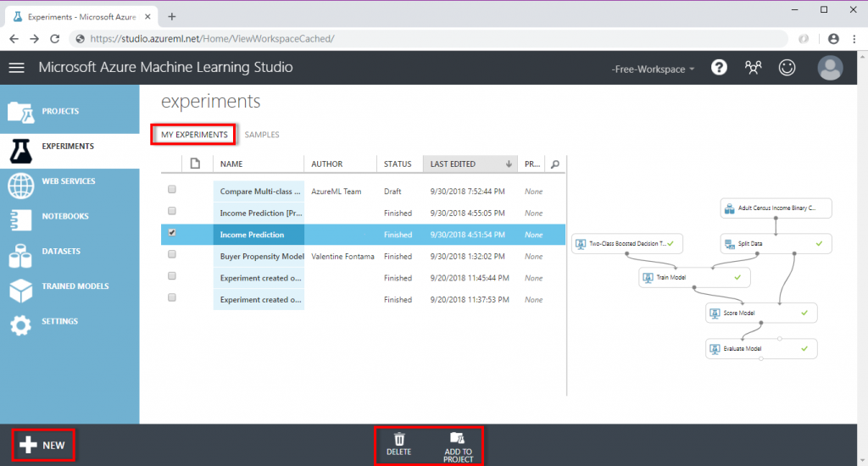This screenshot has width=868, height=466.
Task: Check the Income Prediction [Pr... row checkbox
Action: point(171,211)
